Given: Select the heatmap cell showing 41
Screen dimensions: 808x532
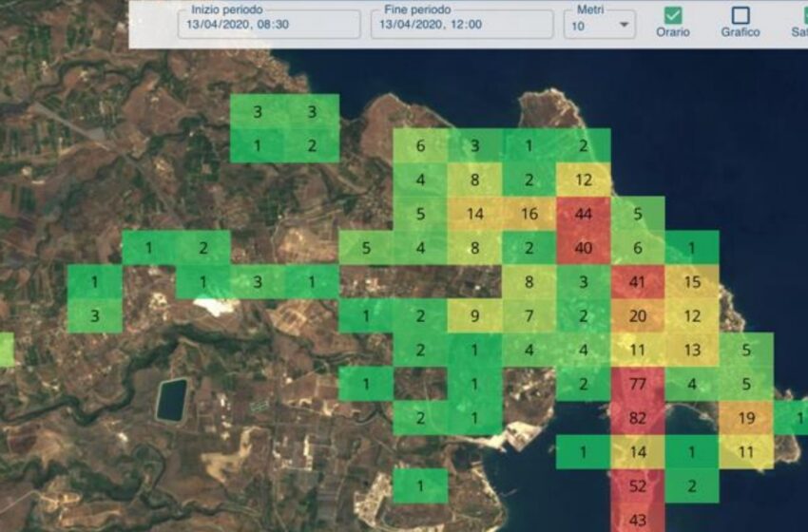Looking at the screenshot, I should [x=638, y=282].
